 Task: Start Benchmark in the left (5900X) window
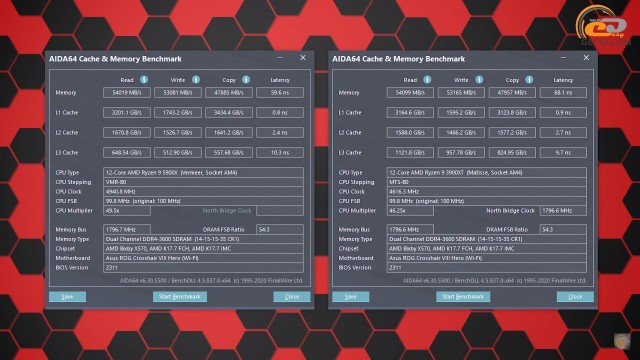pos(180,296)
